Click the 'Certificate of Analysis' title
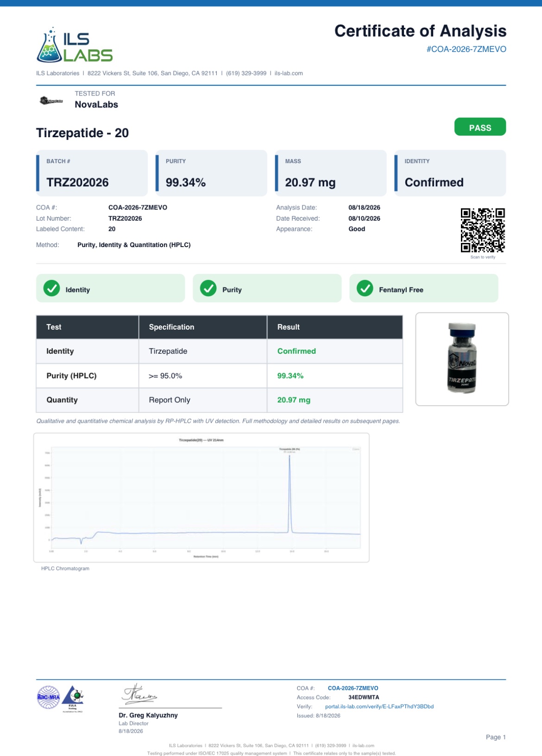Image resolution: width=542 pixels, height=756 pixels. (420, 31)
